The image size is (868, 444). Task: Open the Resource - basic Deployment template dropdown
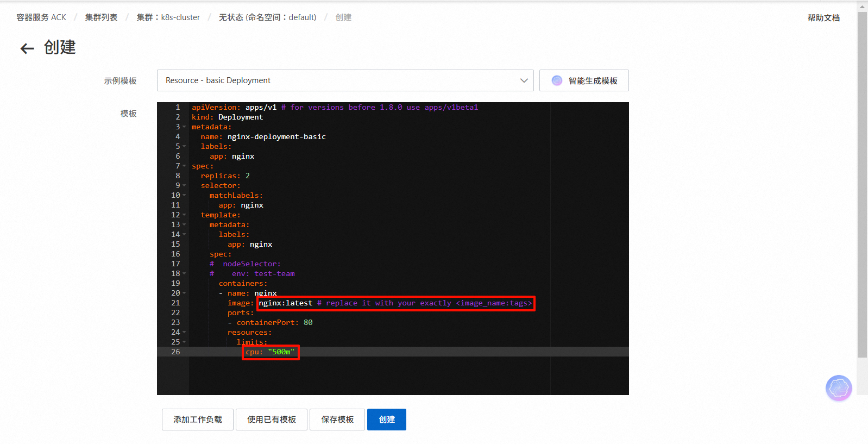coord(345,80)
